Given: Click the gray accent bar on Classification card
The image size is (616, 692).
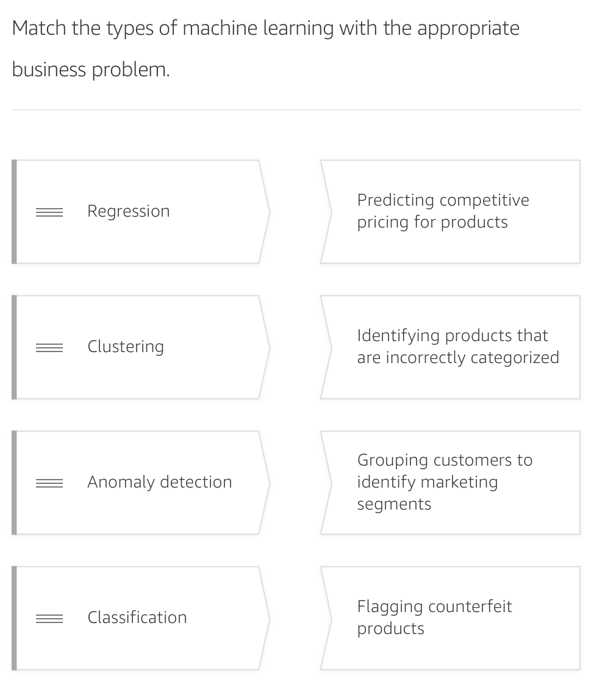Looking at the screenshot, I should point(13,618).
